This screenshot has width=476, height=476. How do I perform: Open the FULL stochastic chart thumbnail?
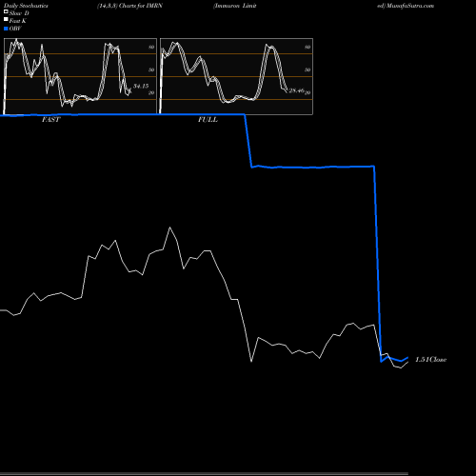pyautogui.click(x=236, y=76)
